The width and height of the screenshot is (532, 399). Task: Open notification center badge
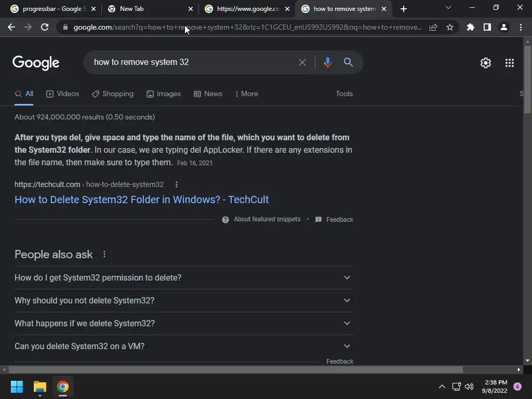tap(517, 387)
